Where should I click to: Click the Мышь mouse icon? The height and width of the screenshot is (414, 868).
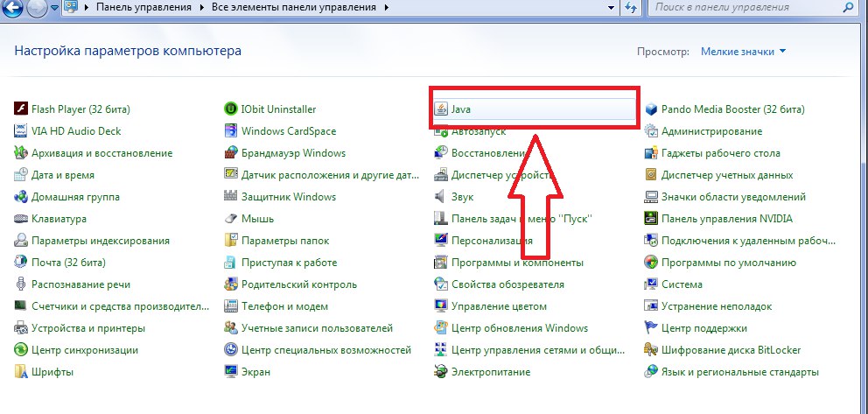(x=231, y=219)
